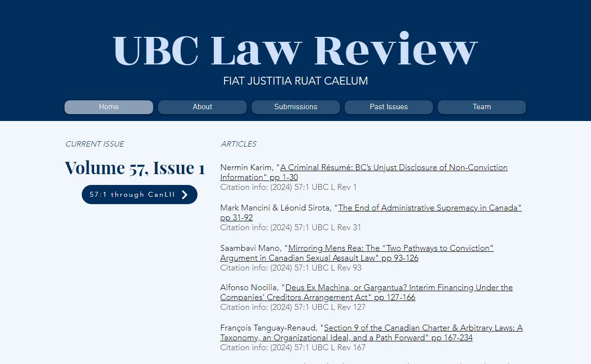
Task: Open the Home navigation tab
Action: [109, 107]
